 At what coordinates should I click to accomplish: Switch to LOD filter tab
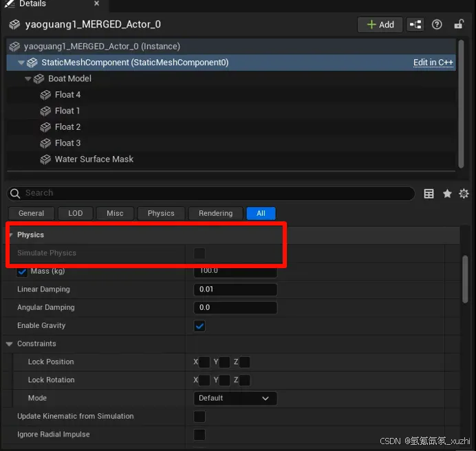[75, 213]
